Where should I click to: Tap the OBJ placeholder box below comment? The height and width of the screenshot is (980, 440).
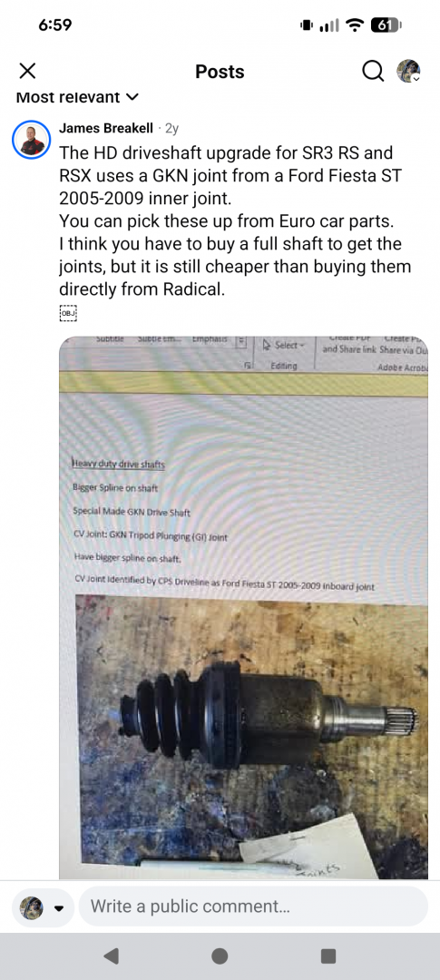67,313
